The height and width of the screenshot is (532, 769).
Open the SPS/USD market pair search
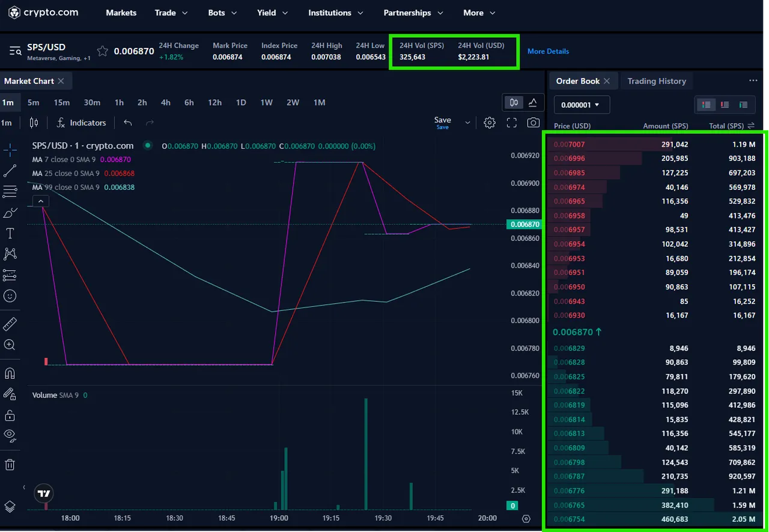click(16, 51)
